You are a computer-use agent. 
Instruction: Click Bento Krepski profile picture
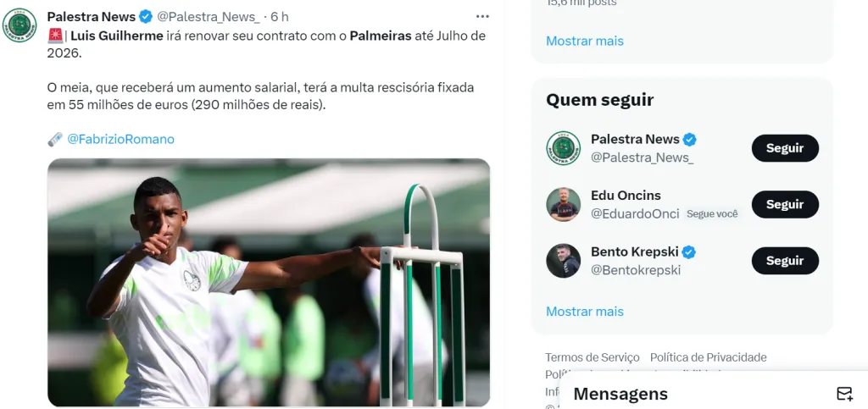[563, 260]
